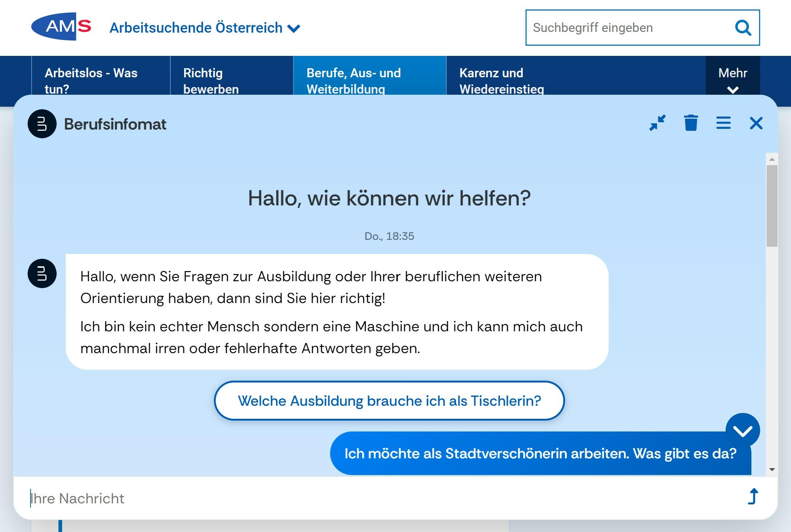Click the search magnifier icon
This screenshot has width=791, height=532.
coord(743,28)
